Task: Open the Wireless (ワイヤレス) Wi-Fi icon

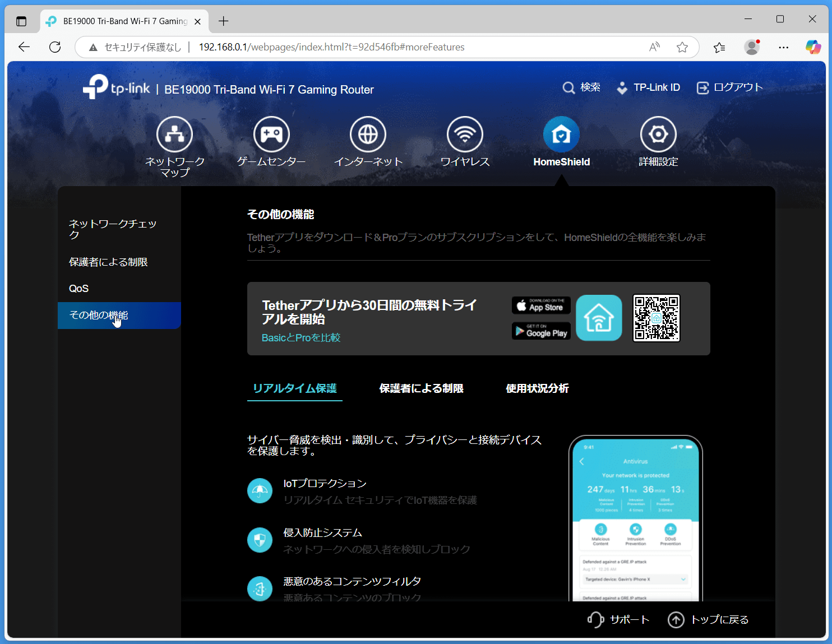Action: click(465, 135)
